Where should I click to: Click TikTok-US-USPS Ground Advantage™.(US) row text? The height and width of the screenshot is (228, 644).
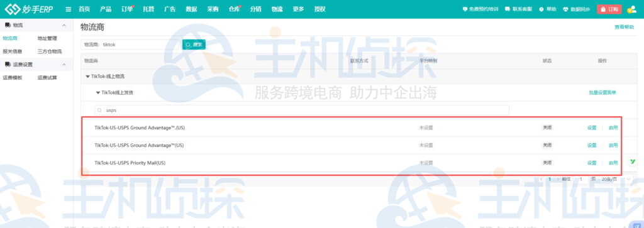tap(140, 128)
